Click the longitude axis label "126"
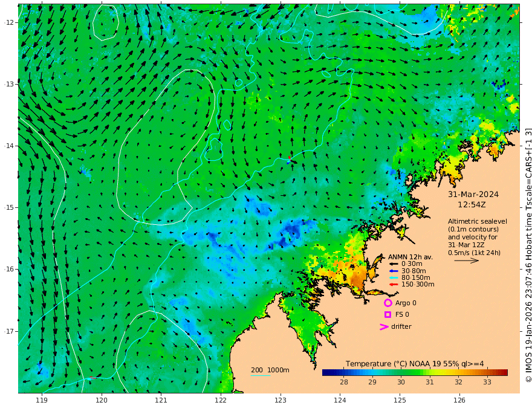 pyautogui.click(x=459, y=401)
